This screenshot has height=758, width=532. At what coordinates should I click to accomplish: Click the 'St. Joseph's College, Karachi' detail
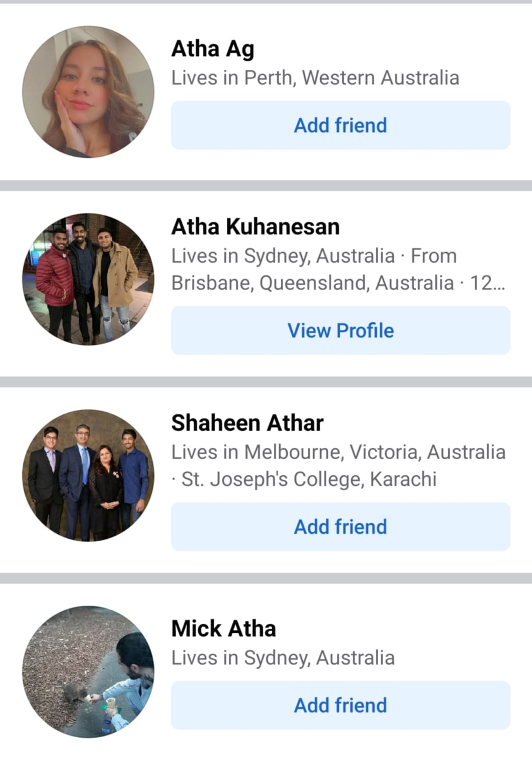pyautogui.click(x=309, y=479)
